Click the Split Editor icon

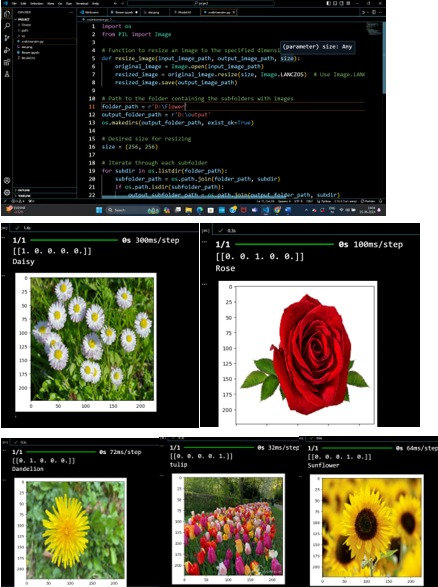pos(374,12)
